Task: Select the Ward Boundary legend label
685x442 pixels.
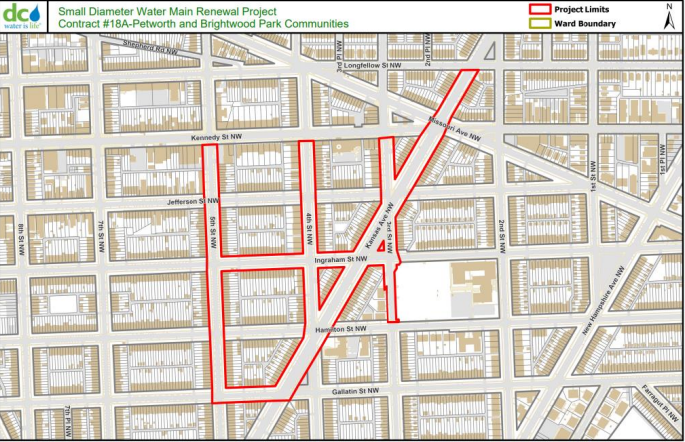Action: pos(586,22)
